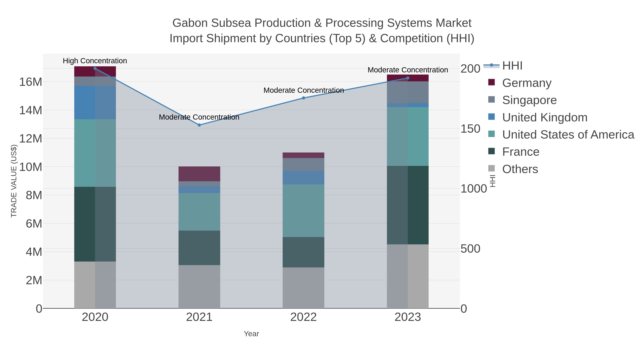The width and height of the screenshot is (644, 362).
Task: Toggle the Germany series label in legend
Action: click(527, 83)
